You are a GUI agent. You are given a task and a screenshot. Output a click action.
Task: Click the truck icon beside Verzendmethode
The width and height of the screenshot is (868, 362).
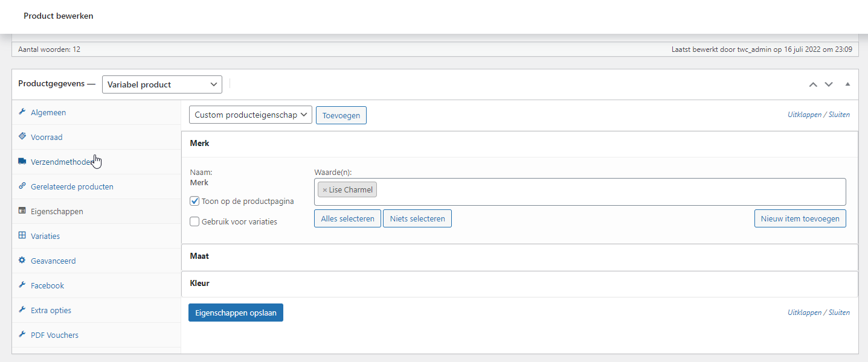tap(22, 162)
